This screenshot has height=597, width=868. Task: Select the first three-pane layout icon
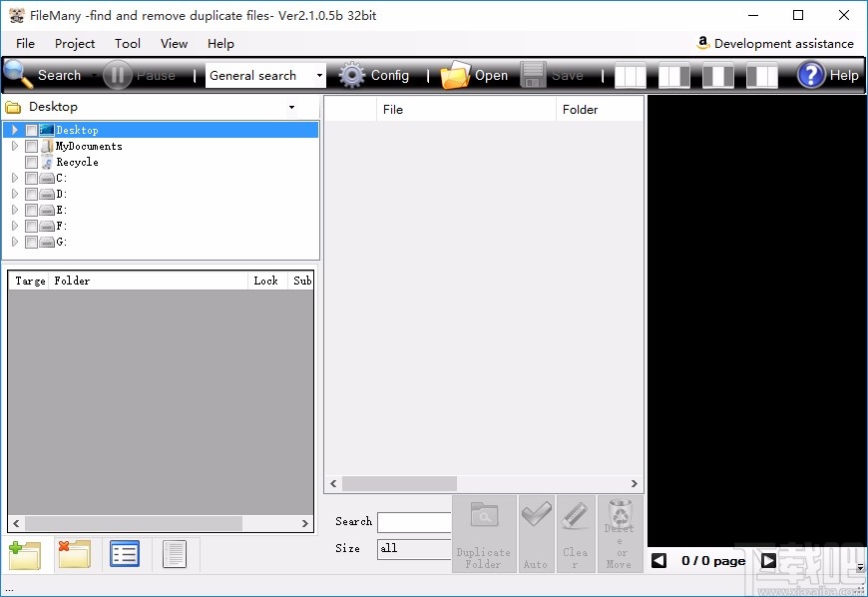pyautogui.click(x=631, y=75)
